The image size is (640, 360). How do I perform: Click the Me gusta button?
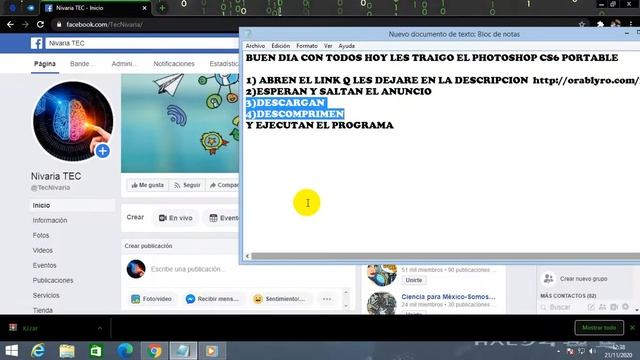pyautogui.click(x=147, y=185)
